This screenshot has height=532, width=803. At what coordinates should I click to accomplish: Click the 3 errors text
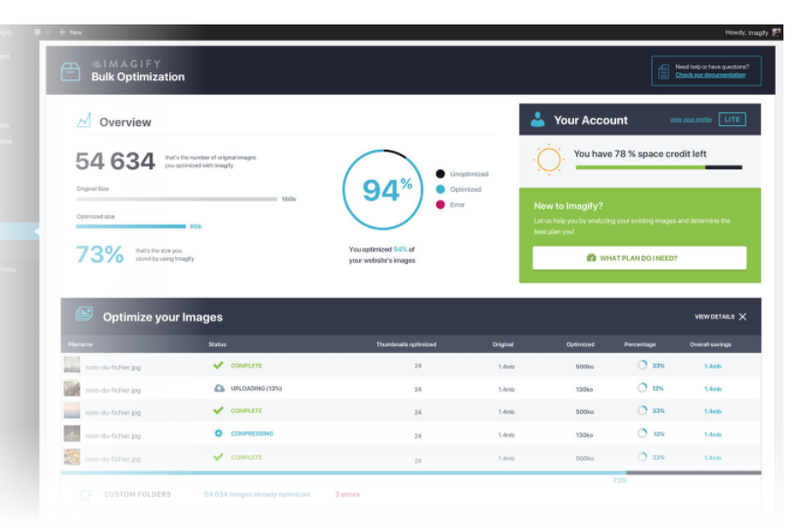coord(347,494)
